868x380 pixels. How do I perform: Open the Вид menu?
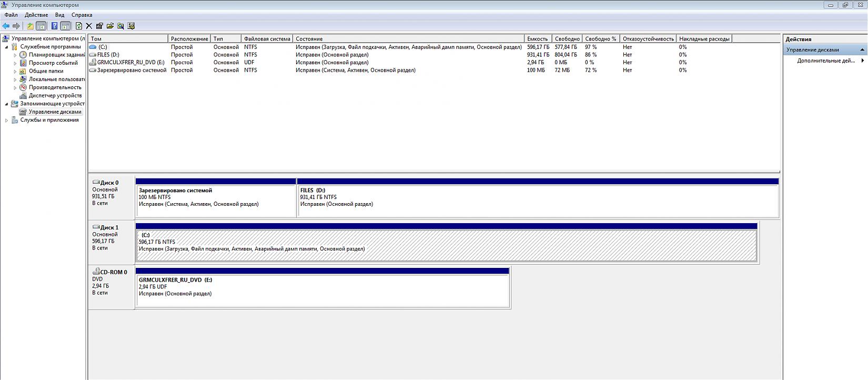coord(60,15)
